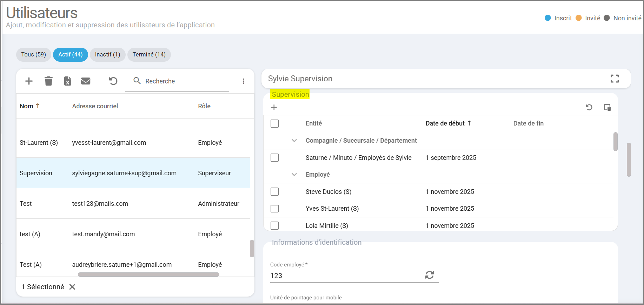Refresh the users list

tap(113, 81)
